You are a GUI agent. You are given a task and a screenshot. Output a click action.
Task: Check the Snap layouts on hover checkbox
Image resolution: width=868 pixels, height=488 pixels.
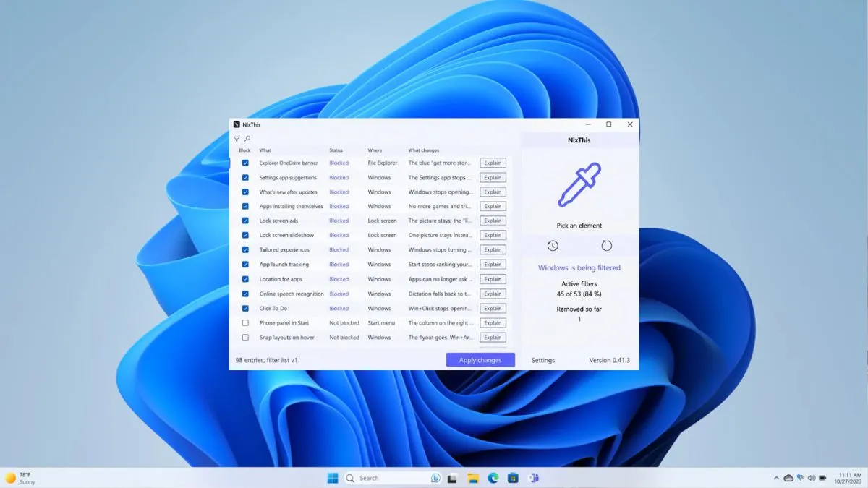click(245, 338)
